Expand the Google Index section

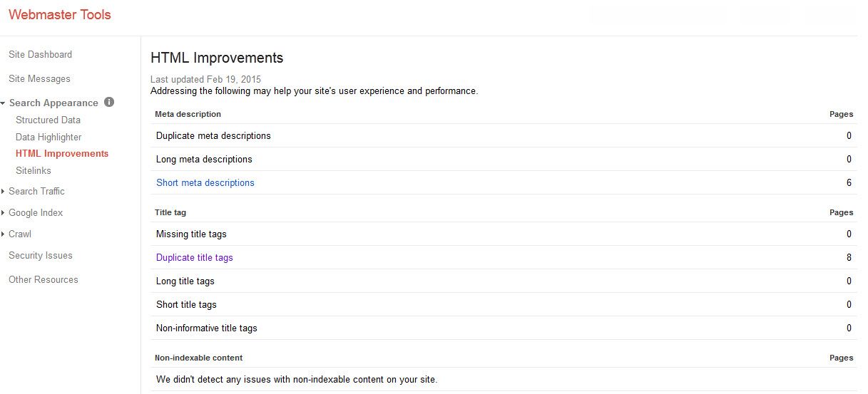(4, 213)
